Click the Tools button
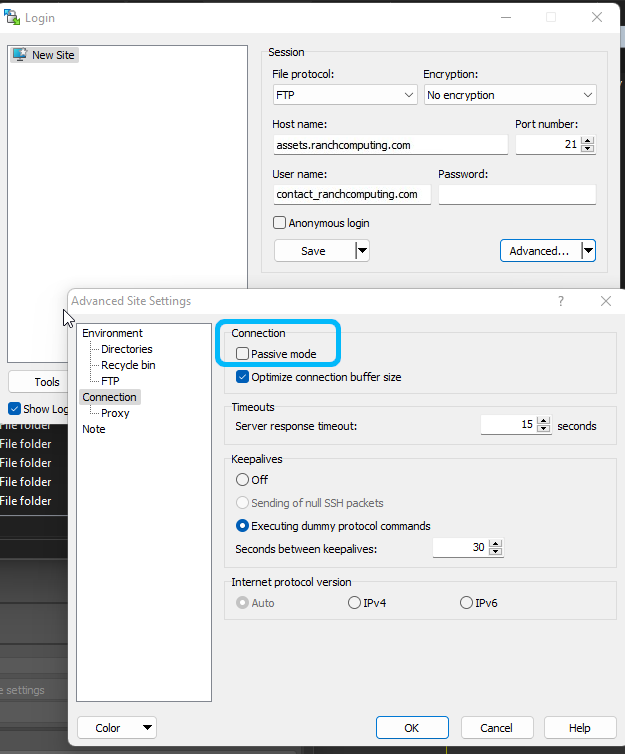This screenshot has width=625, height=754. 38,382
